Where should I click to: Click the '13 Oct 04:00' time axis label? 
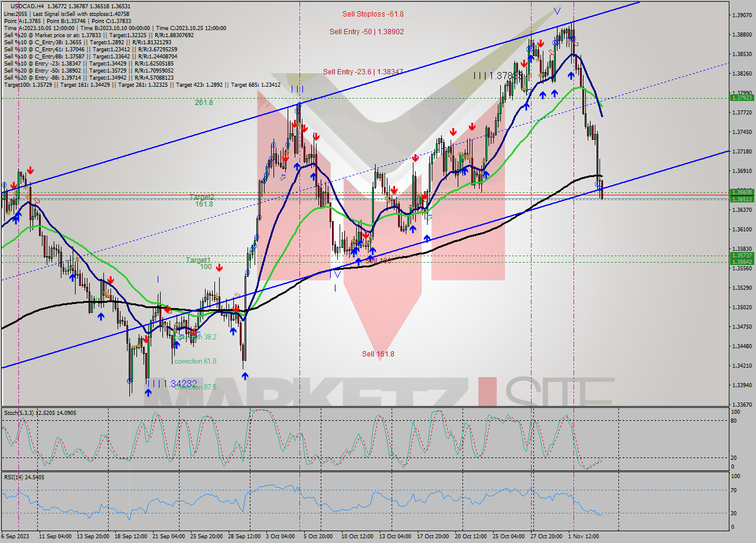pos(395,537)
